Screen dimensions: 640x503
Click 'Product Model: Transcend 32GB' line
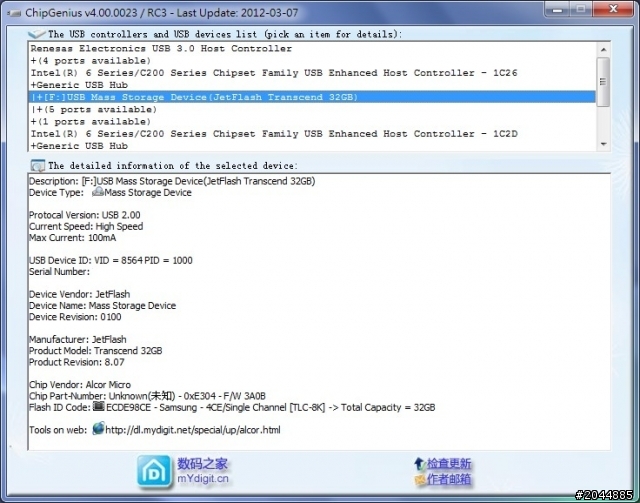pos(96,351)
